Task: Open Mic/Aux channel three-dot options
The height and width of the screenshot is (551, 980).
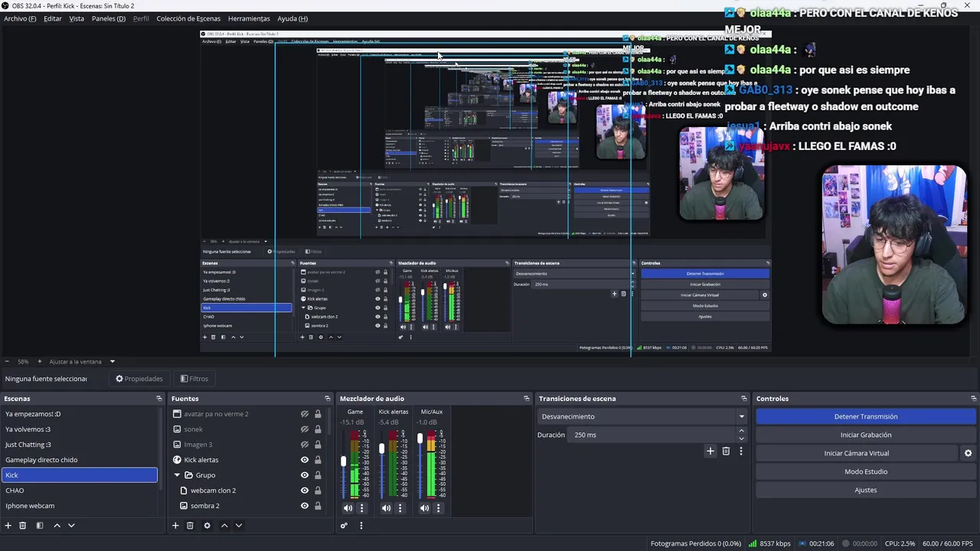Action: [438, 508]
